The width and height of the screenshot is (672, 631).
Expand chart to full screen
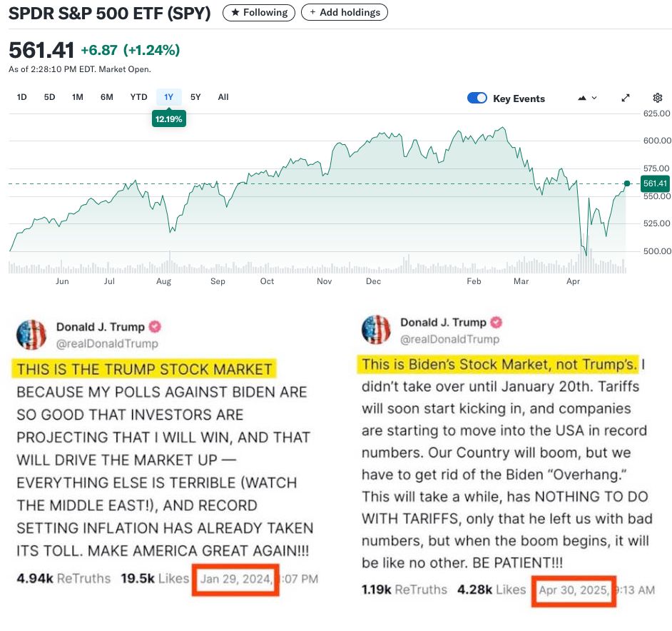tap(626, 98)
